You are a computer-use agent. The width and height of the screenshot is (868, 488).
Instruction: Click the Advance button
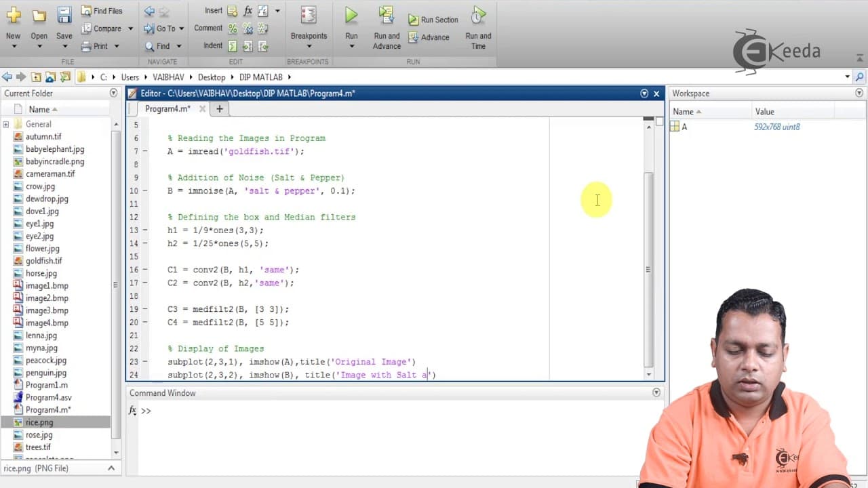pos(429,37)
